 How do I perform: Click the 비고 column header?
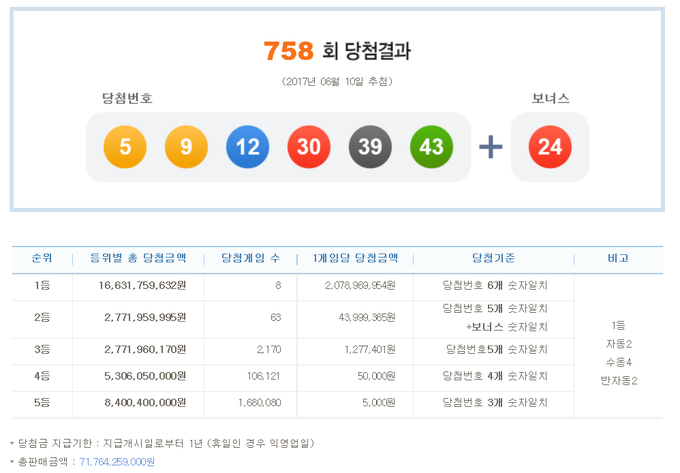(x=618, y=258)
